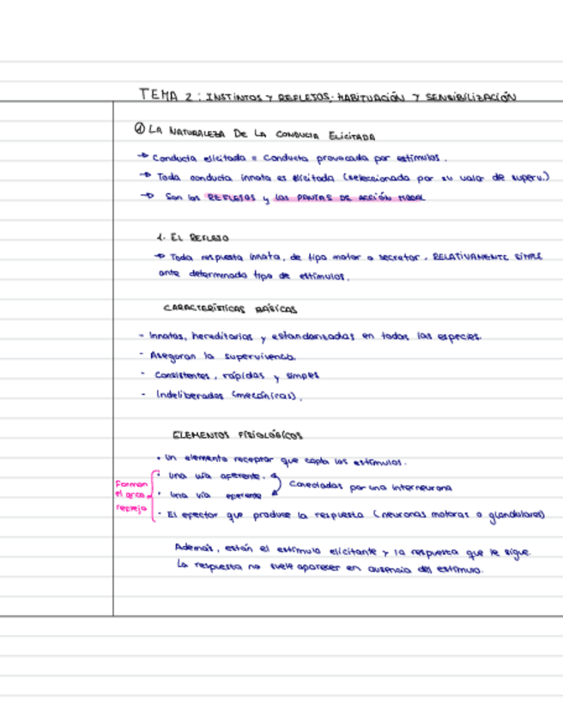The height and width of the screenshot is (728, 563).
Task: Select line "ante determinado tipo de estímulos"
Action: point(254,275)
